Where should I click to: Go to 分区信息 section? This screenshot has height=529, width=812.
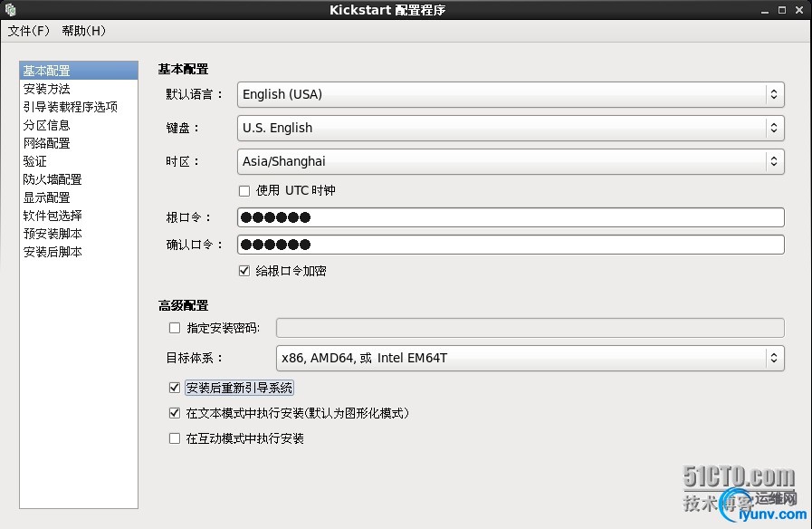point(79,125)
